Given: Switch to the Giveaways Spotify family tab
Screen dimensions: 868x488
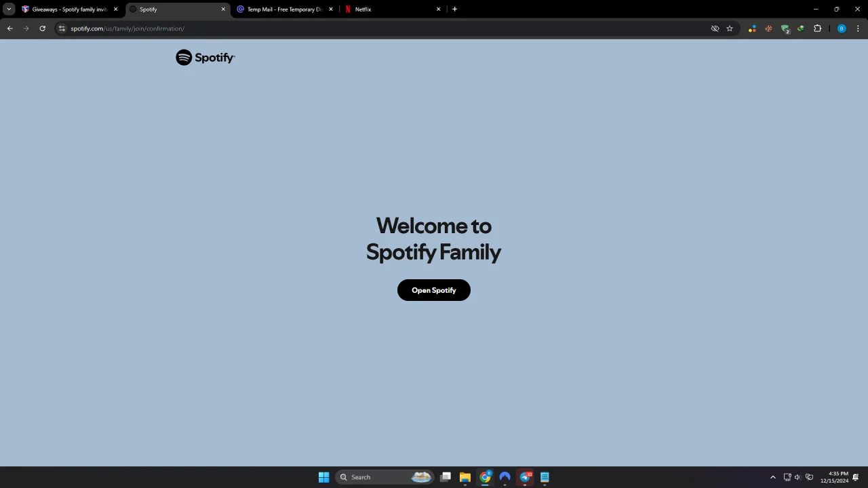Looking at the screenshot, I should coord(69,9).
